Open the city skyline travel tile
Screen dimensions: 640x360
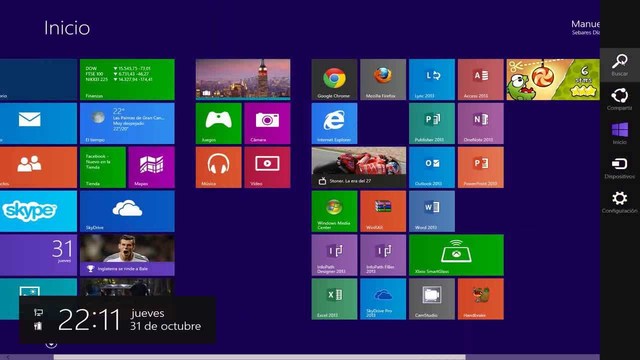click(243, 80)
